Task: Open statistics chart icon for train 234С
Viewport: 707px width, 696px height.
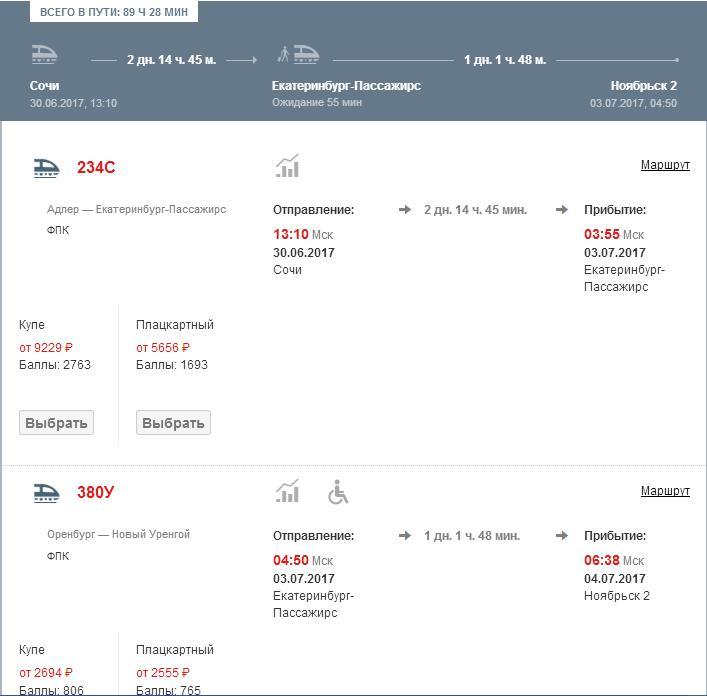Action: 288,166
